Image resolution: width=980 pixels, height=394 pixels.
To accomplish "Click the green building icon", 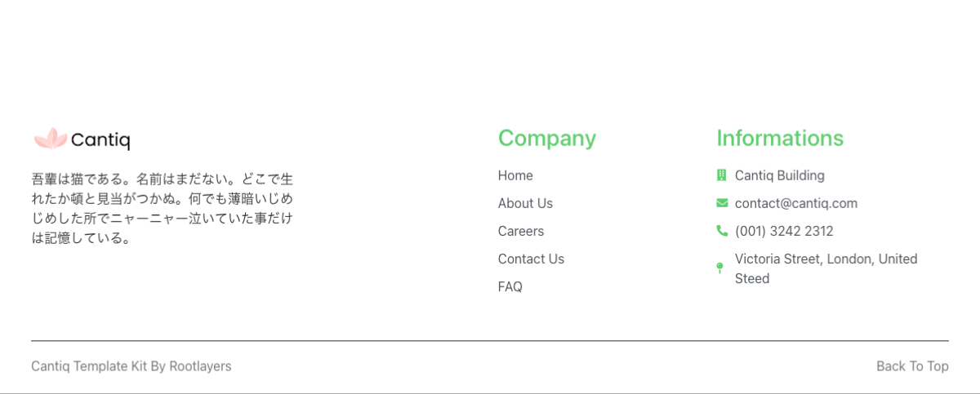I will [x=721, y=175].
